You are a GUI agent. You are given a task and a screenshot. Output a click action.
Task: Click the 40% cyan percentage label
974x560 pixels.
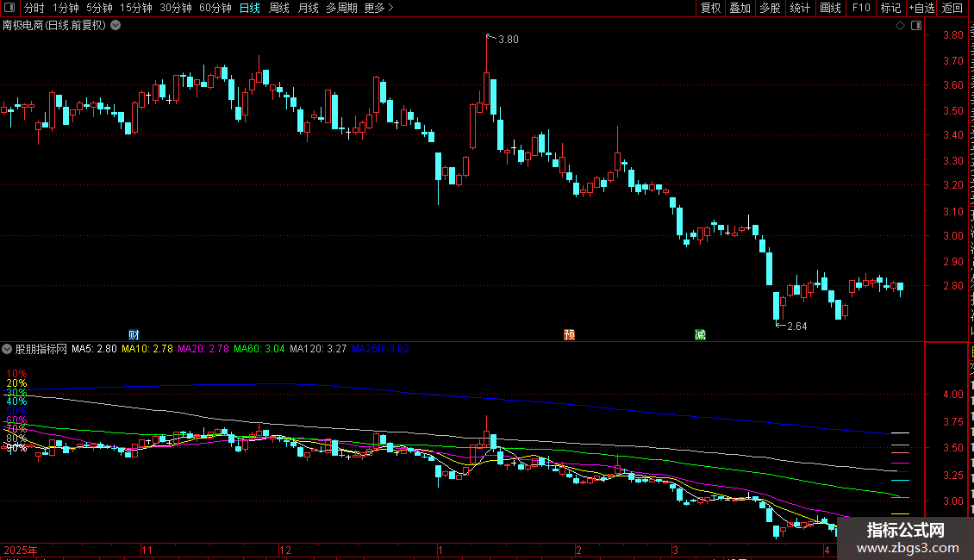(x=16, y=401)
